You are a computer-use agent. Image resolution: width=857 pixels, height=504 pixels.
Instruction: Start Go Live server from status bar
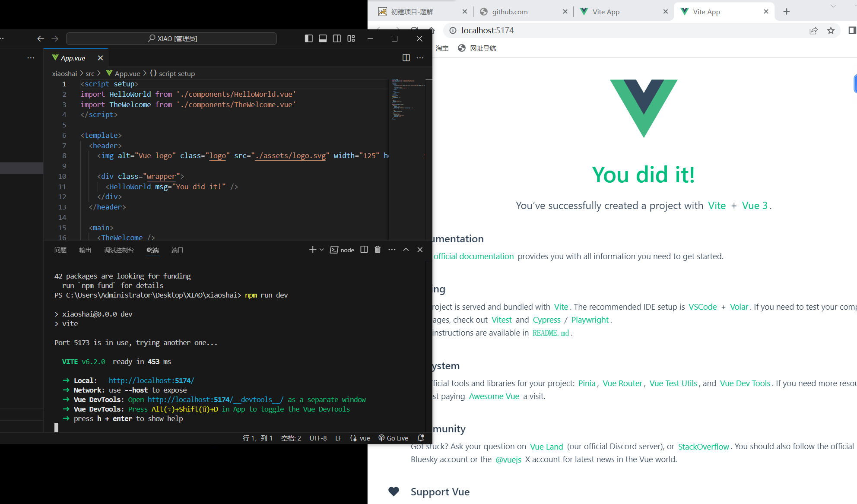[393, 438]
